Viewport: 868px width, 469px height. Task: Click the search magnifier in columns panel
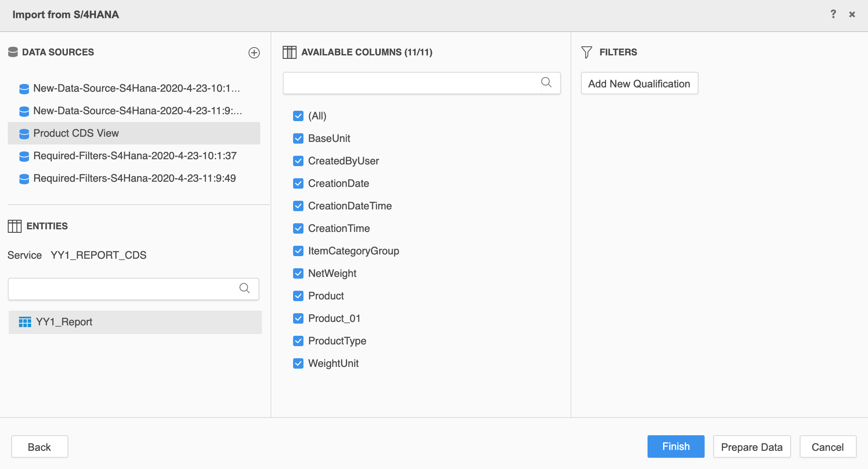(546, 82)
